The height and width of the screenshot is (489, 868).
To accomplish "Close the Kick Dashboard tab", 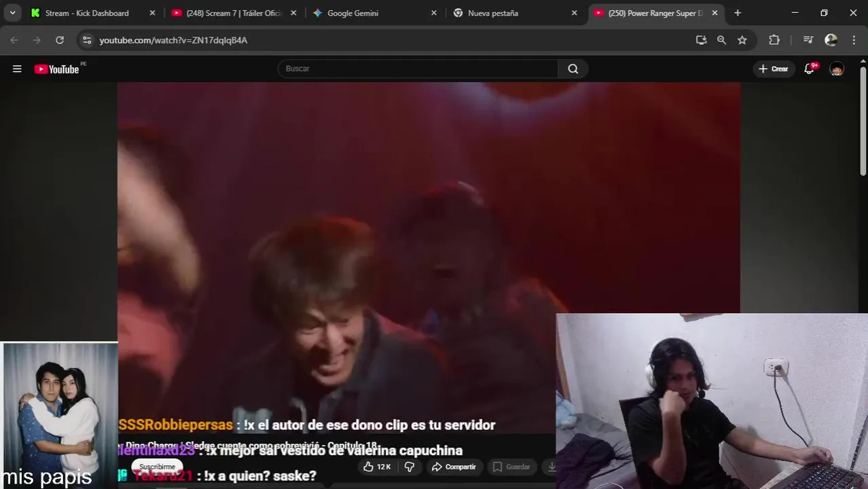I will 152,13.
